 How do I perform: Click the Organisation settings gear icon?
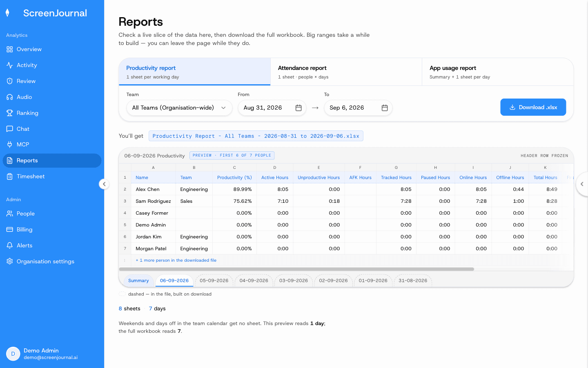click(x=10, y=262)
